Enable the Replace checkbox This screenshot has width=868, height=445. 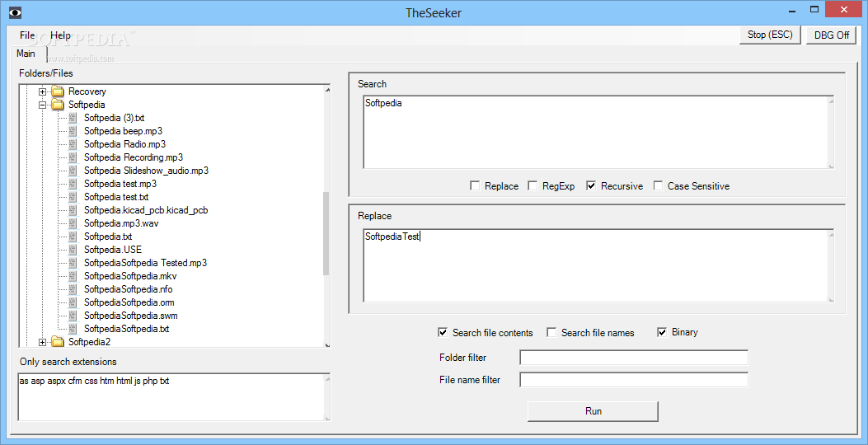pyautogui.click(x=475, y=186)
